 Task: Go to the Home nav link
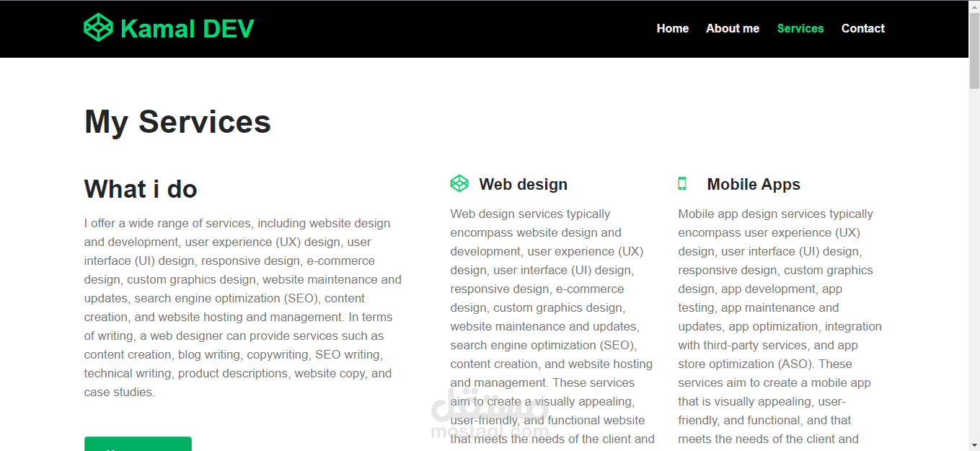672,28
